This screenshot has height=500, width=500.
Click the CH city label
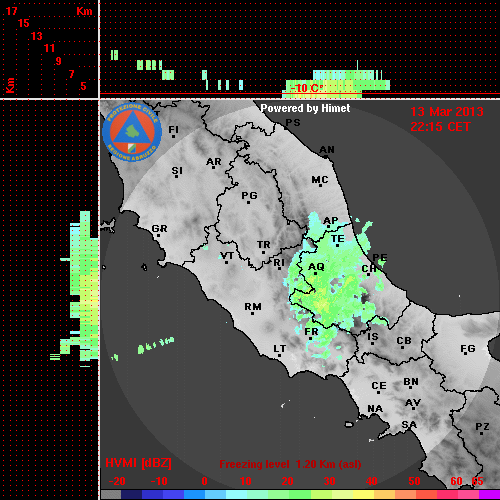click(x=369, y=269)
